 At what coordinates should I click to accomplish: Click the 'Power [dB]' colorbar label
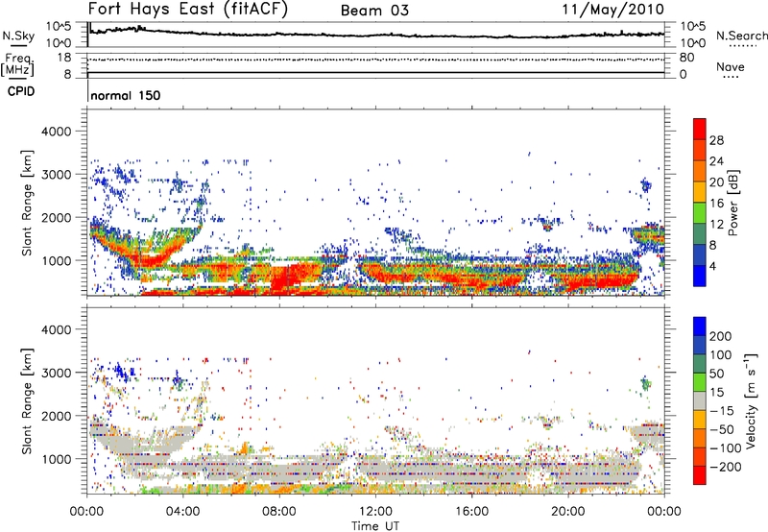click(x=732, y=203)
